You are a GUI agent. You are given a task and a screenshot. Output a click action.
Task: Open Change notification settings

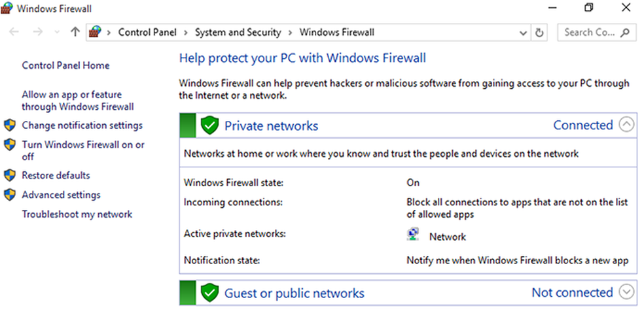click(82, 125)
